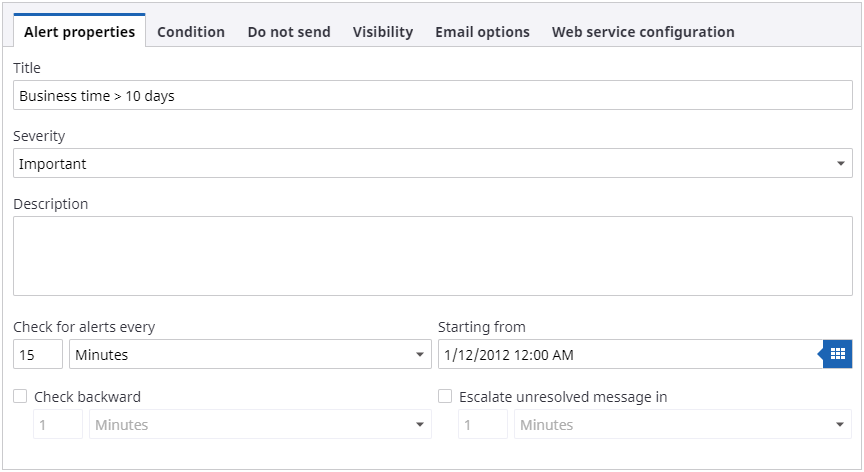Enable Escalate unresolved message in checkbox
The width and height of the screenshot is (864, 472).
445,397
